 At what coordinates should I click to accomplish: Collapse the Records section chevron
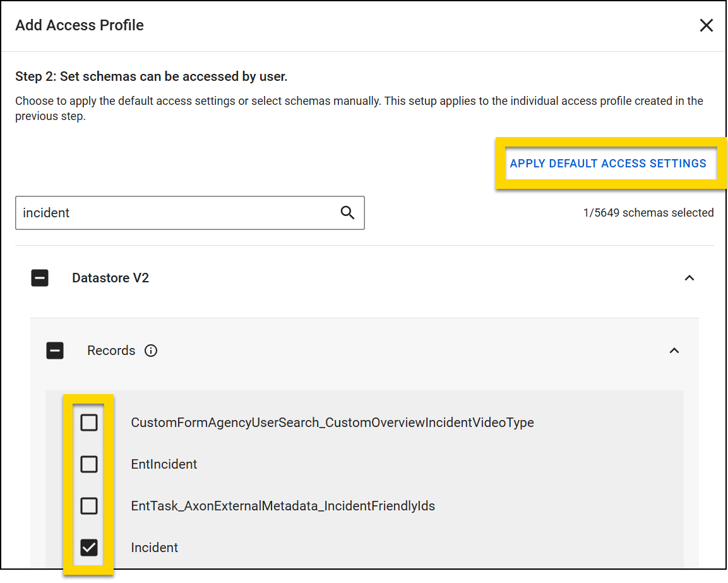tap(674, 351)
